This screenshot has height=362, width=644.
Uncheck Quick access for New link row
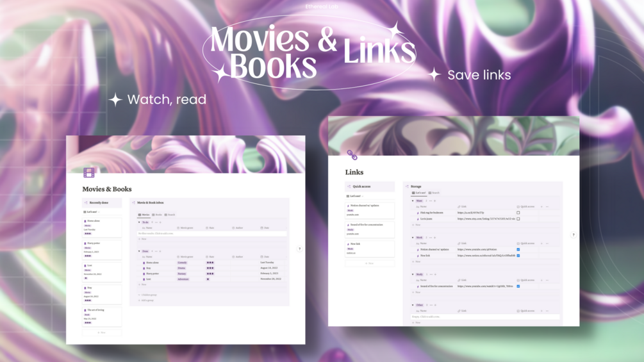(518, 256)
